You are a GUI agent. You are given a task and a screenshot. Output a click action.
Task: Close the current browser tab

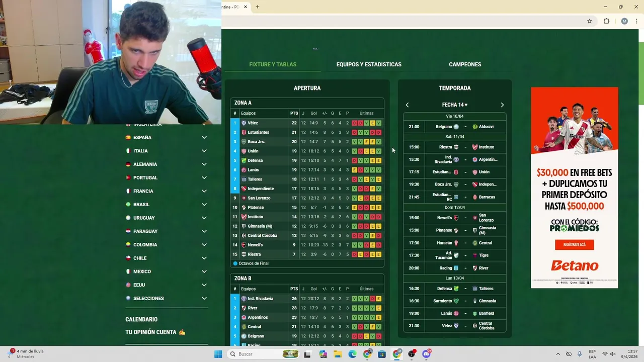click(x=246, y=7)
